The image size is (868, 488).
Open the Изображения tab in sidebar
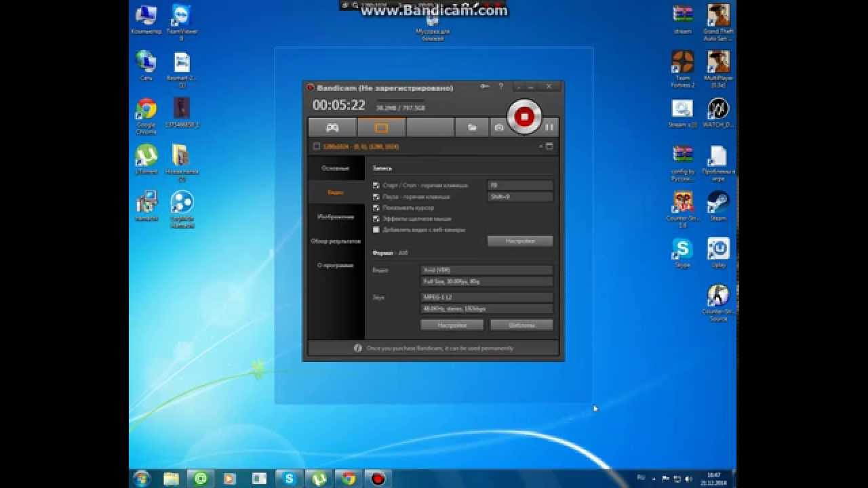[336, 217]
